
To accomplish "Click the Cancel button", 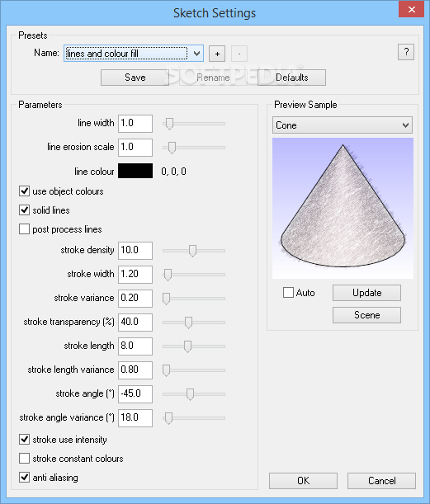I will tap(381, 481).
